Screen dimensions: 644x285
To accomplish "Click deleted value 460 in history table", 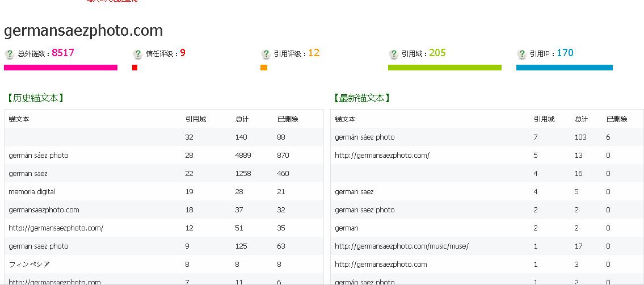I will coord(283,174).
